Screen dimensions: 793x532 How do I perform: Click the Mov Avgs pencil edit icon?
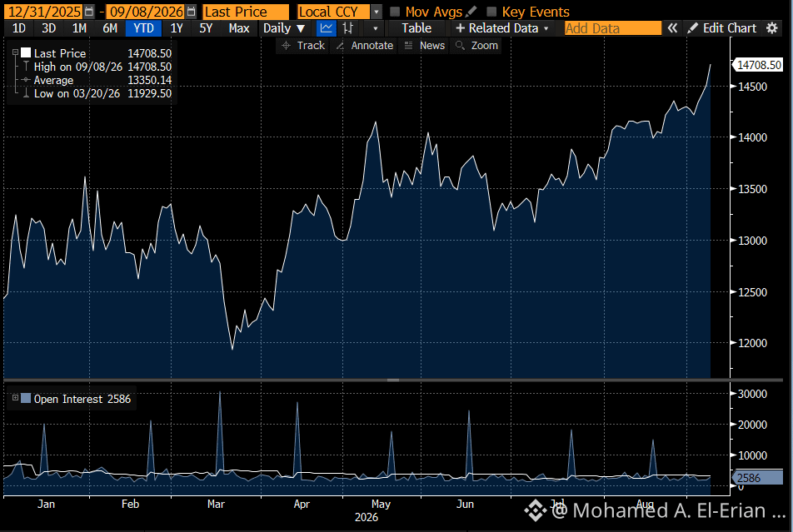point(471,11)
